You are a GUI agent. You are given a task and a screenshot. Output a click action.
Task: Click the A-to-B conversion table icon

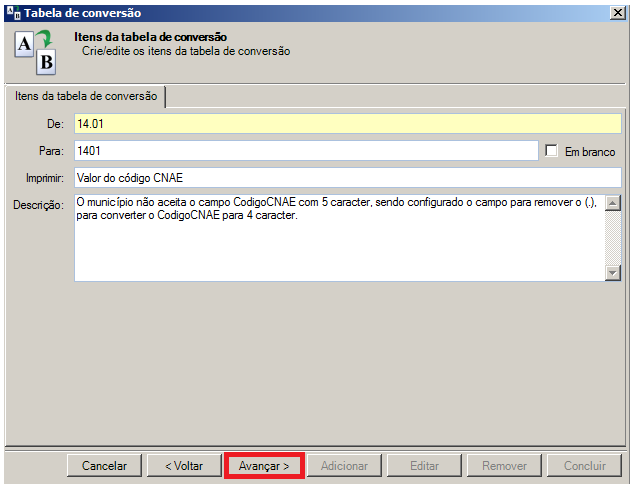(35, 52)
